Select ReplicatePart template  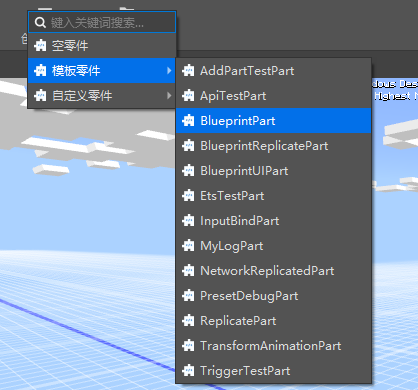pos(273,321)
